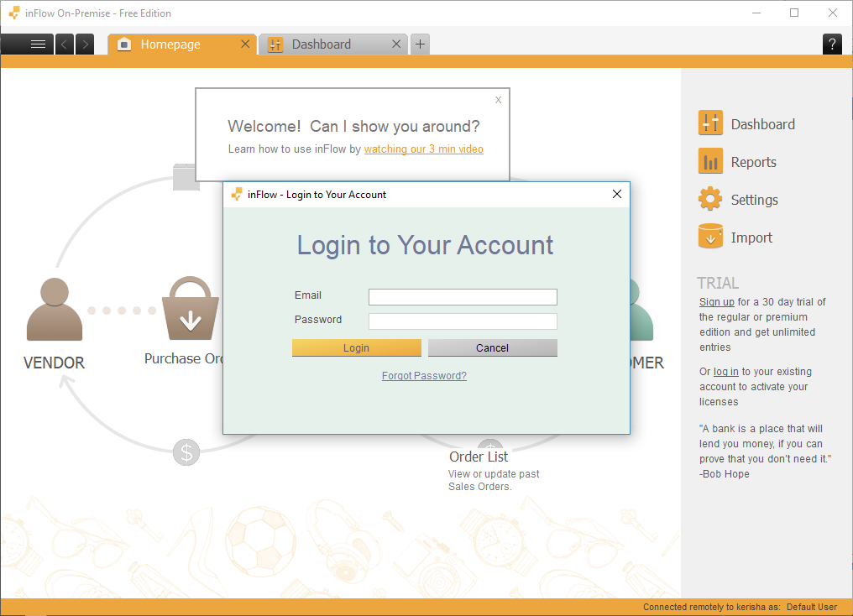853x616 pixels.
Task: Click the yellow Login button
Action: (357, 348)
